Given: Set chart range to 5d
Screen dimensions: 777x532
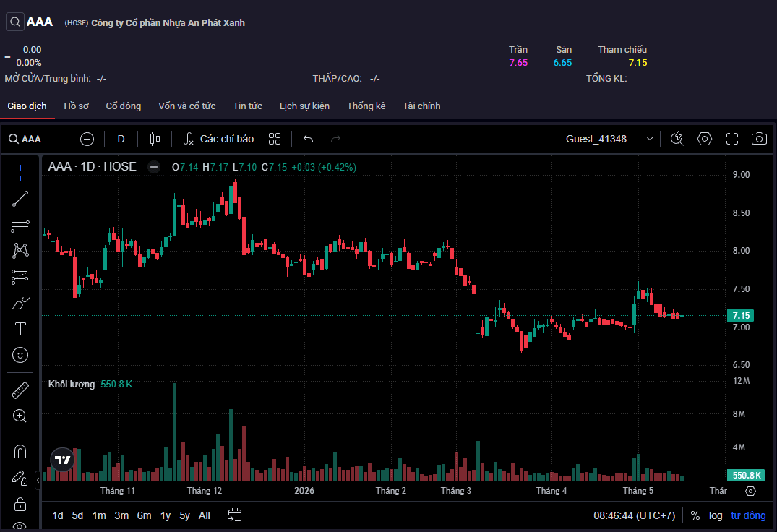Looking at the screenshot, I should coord(77,515).
